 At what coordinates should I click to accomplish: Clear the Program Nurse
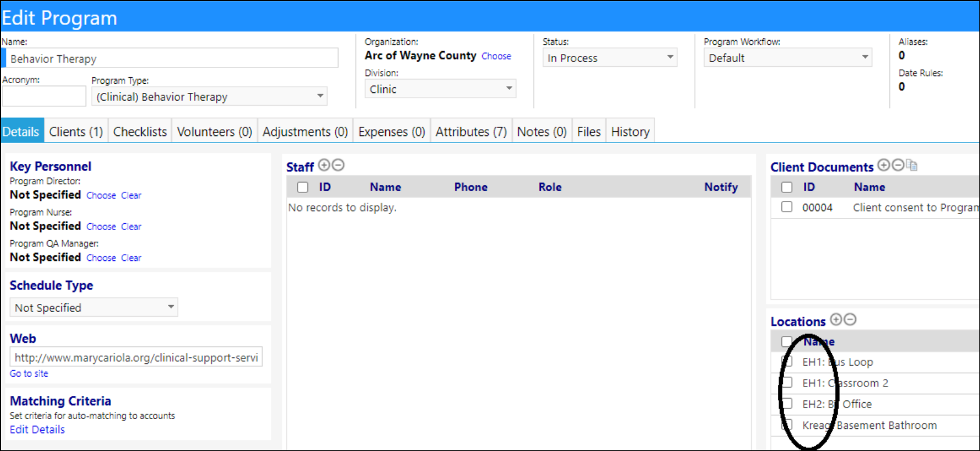tap(131, 227)
